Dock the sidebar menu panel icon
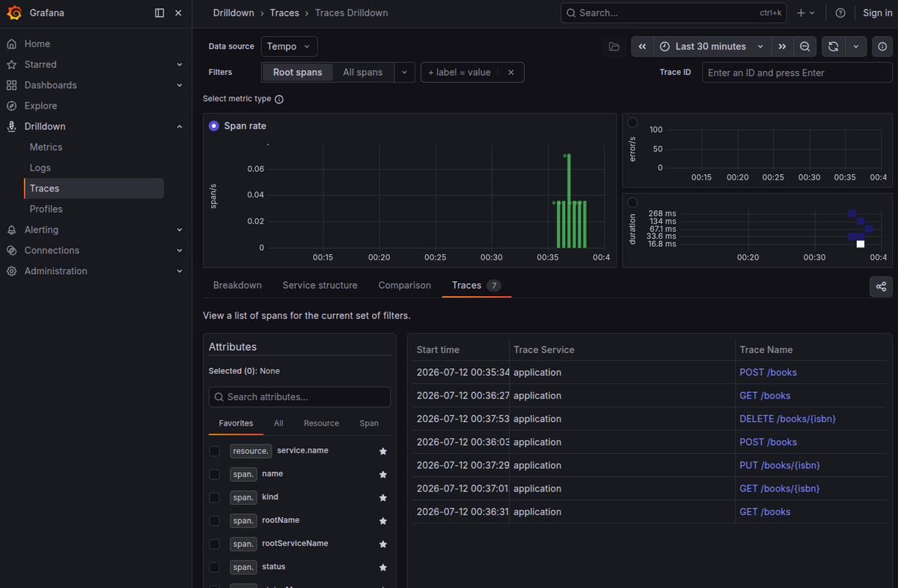Viewport: 898px width, 588px height. [x=159, y=13]
